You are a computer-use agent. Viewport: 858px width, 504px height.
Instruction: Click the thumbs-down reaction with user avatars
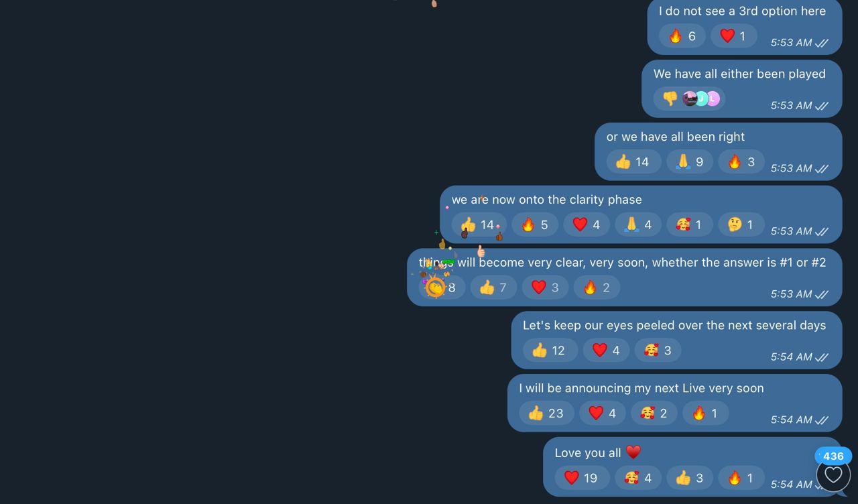pyautogui.click(x=689, y=99)
